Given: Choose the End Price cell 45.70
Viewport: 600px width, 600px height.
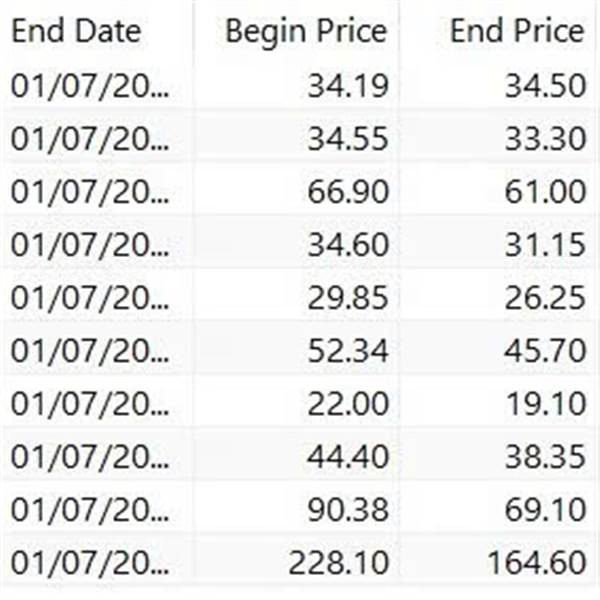Looking at the screenshot, I should pos(545,351).
